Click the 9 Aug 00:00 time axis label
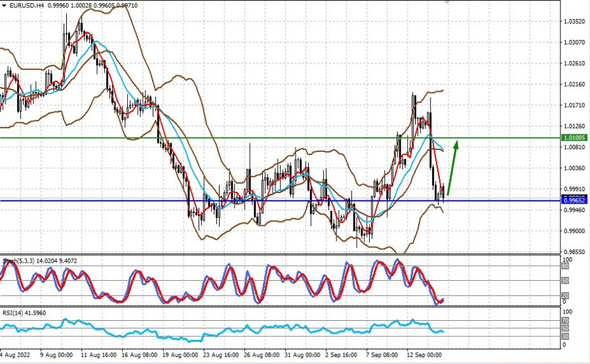This screenshot has width=590, height=364. coord(57,355)
